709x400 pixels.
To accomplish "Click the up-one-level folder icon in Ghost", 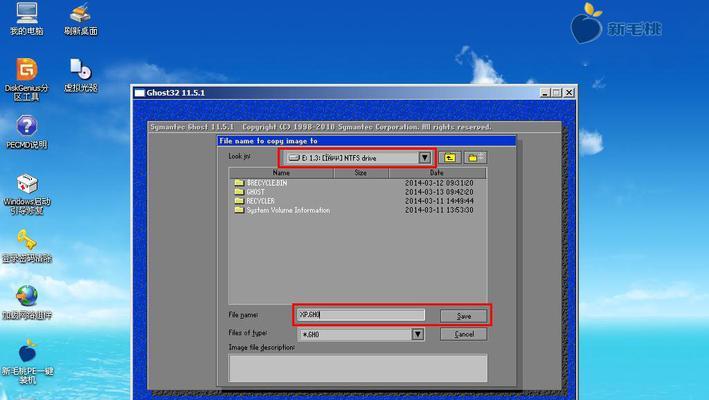I will 449,158.
